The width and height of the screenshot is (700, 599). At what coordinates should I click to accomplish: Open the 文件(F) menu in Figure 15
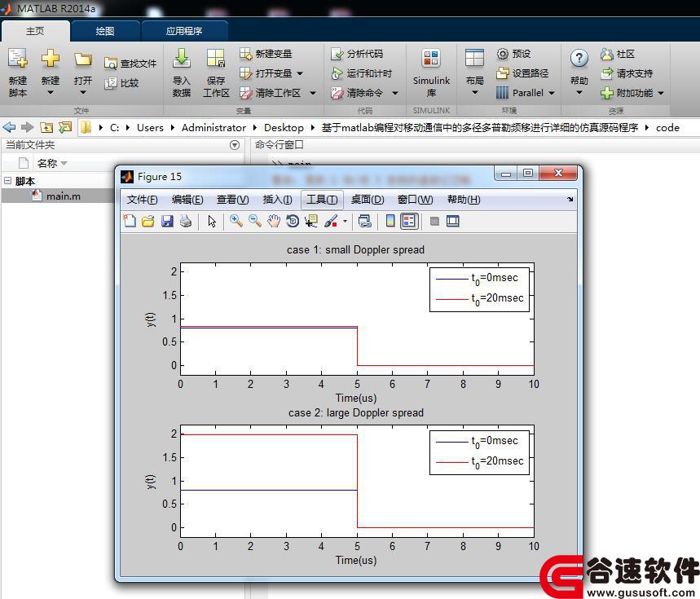tap(142, 200)
